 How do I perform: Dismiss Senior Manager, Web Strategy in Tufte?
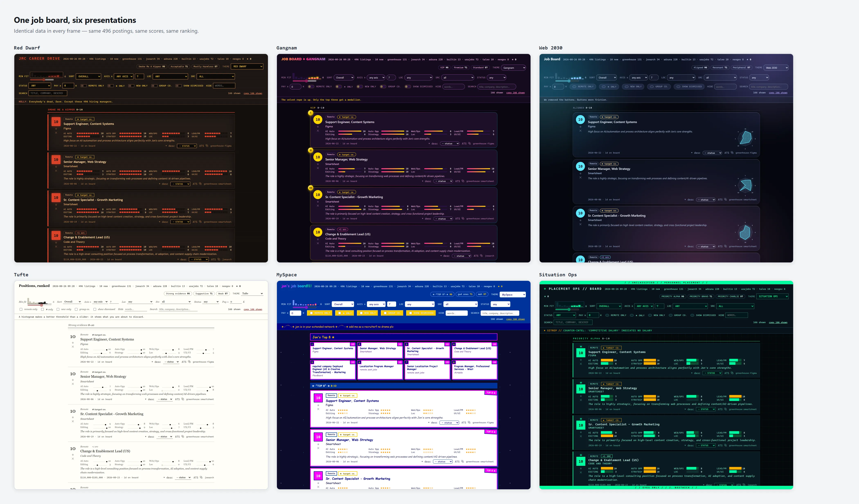(x=73, y=384)
